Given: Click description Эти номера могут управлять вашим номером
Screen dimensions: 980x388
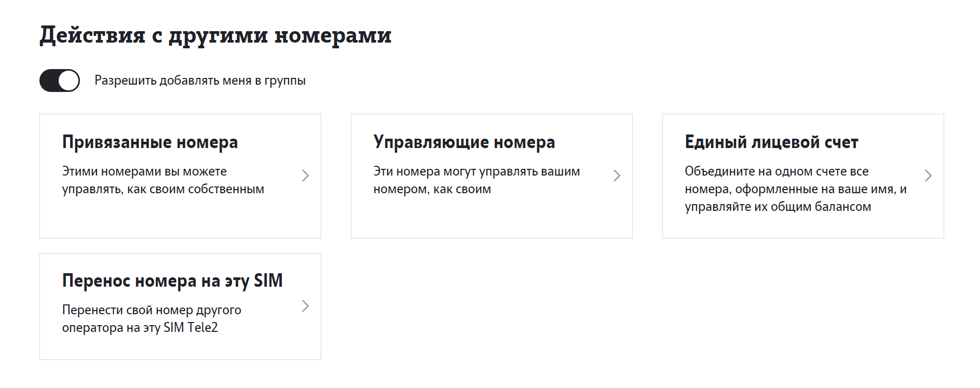Looking at the screenshot, I should pyautogui.click(x=477, y=180).
